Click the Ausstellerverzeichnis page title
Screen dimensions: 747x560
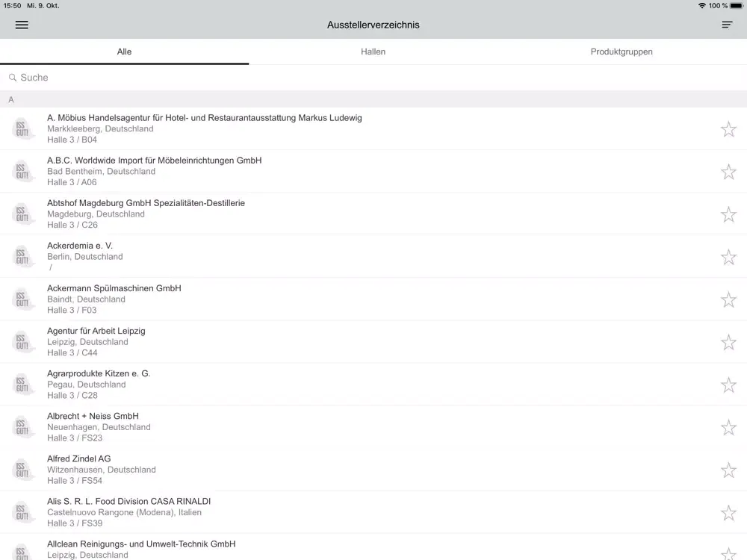[373, 25]
